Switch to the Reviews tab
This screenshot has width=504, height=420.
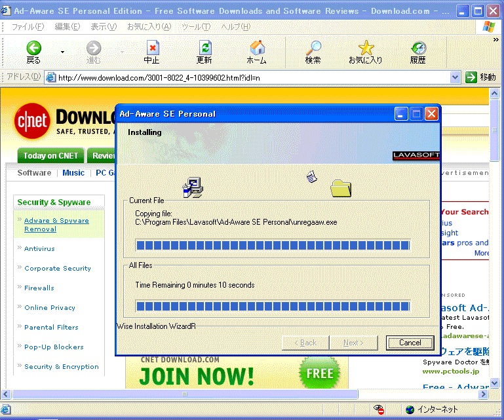[x=102, y=155]
